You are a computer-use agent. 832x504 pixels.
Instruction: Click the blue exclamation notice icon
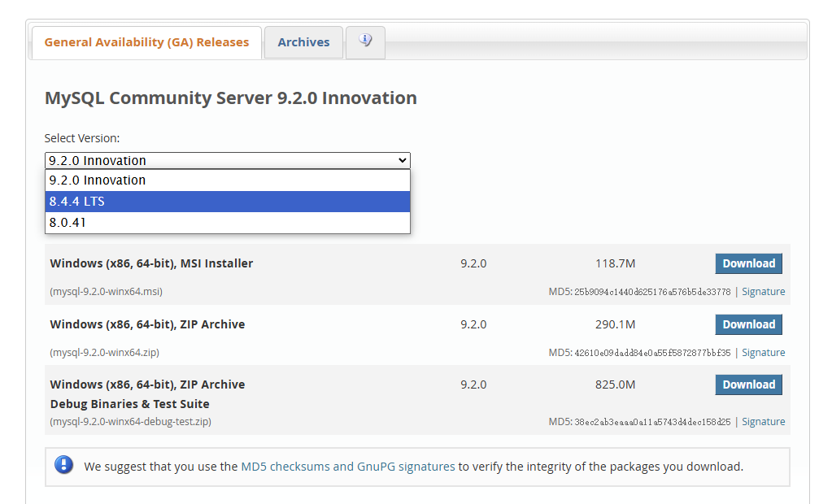click(x=63, y=465)
